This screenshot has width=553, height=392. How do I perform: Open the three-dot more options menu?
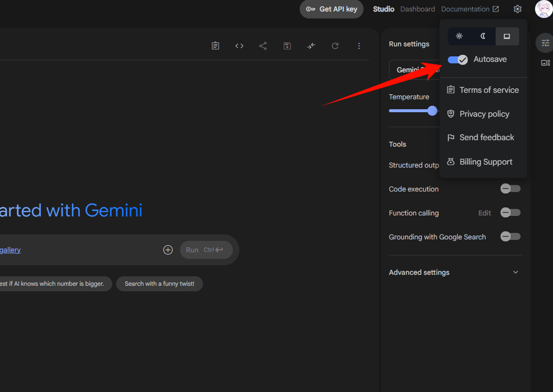[359, 46]
